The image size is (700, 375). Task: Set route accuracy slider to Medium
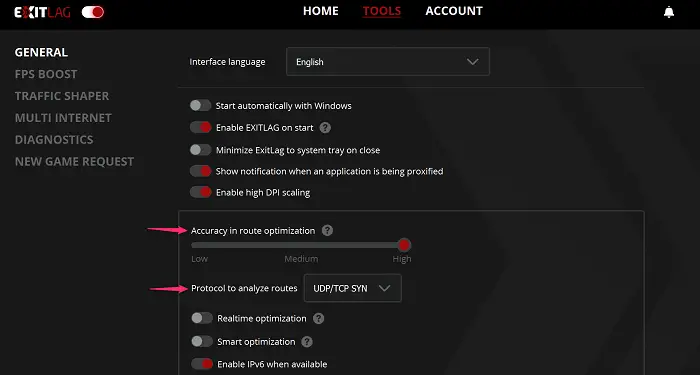(x=301, y=245)
